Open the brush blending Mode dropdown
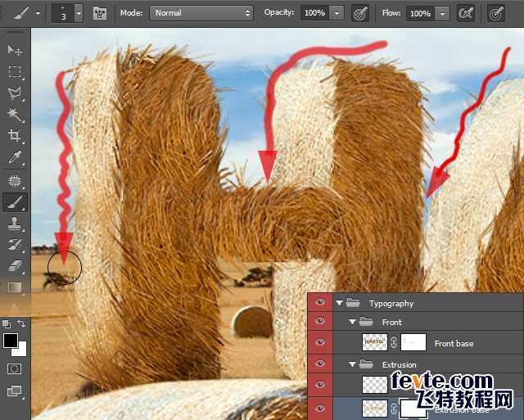Screen dimensions: 524x420 click(x=202, y=13)
